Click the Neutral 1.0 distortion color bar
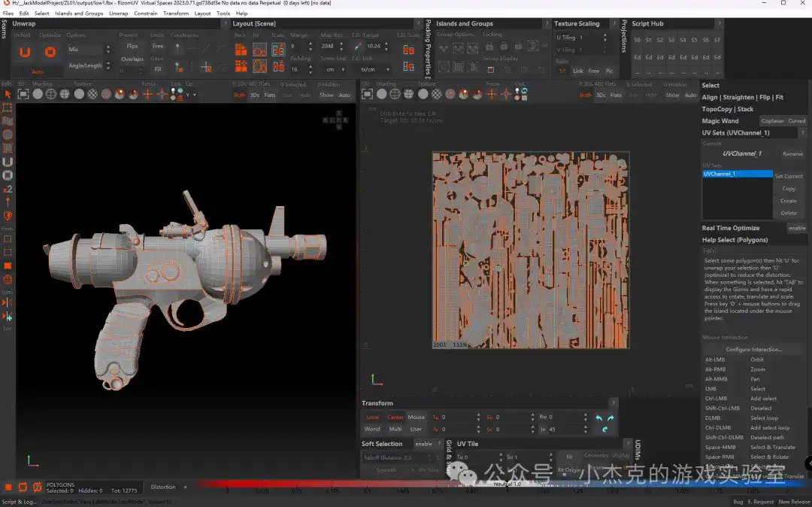Image resolution: width=812 pixels, height=507 pixels. click(x=506, y=484)
